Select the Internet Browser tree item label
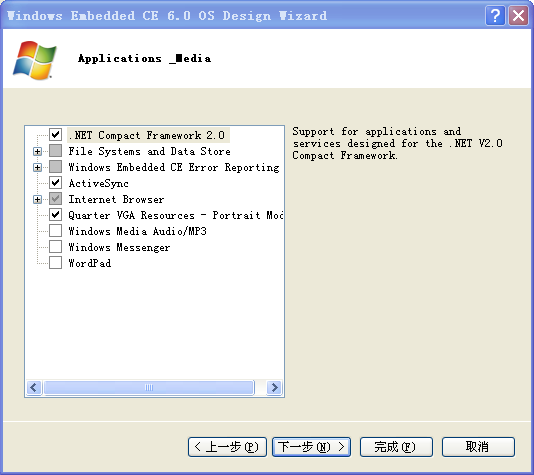This screenshot has width=534, height=475. point(116,199)
